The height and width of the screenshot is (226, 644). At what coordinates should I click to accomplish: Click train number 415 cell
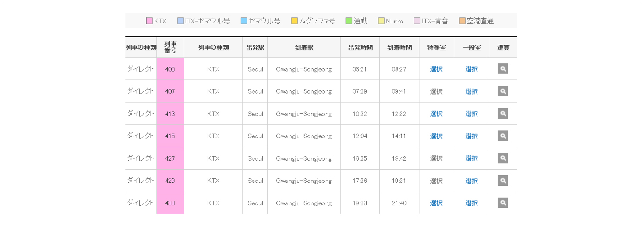170,136
